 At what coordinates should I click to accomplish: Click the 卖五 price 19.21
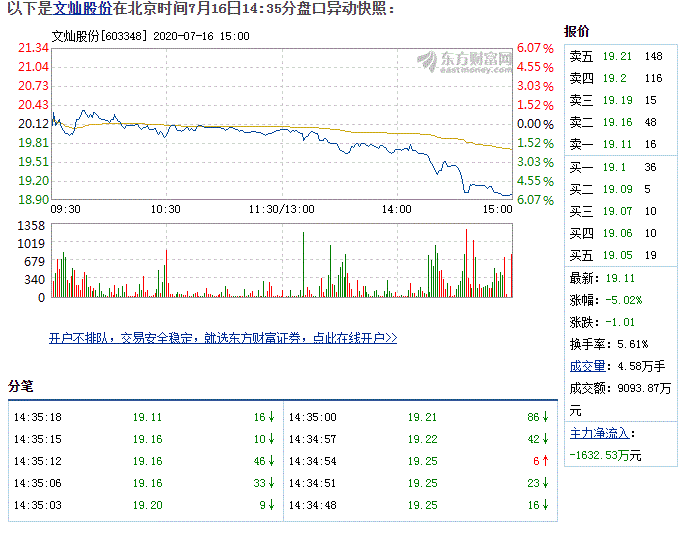[x=617, y=56]
